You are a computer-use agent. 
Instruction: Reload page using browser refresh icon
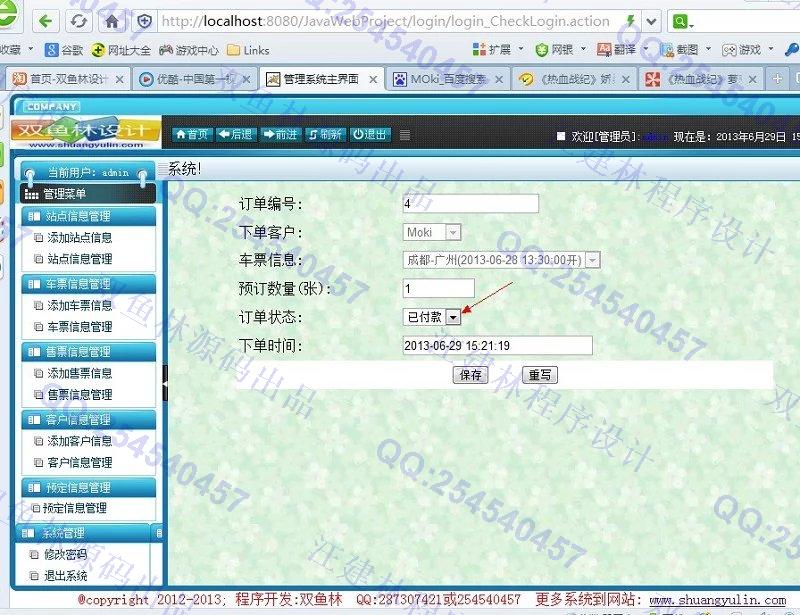(79, 21)
